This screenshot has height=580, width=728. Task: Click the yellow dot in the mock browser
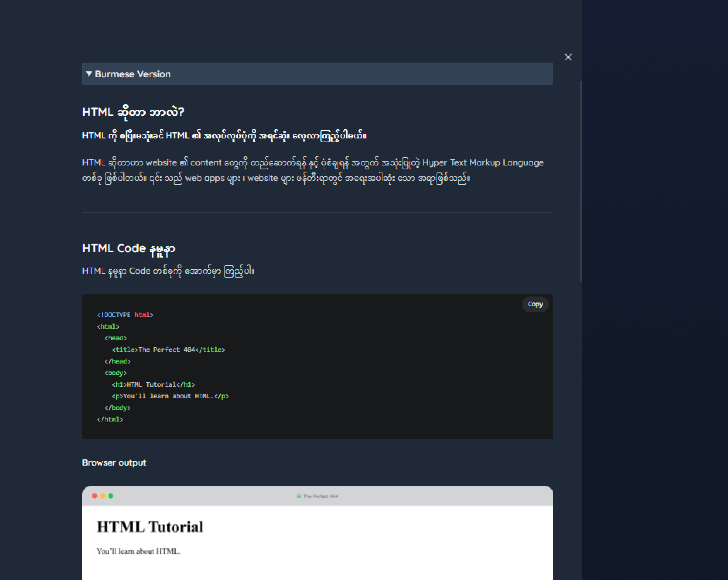click(x=103, y=496)
